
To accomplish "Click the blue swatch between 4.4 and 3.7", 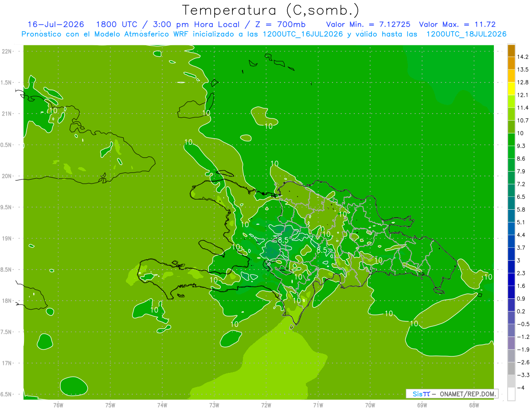I will [511, 241].
